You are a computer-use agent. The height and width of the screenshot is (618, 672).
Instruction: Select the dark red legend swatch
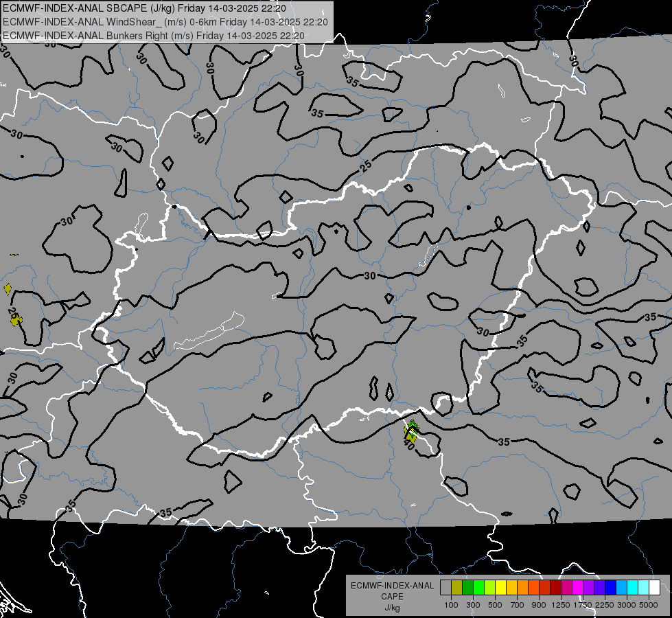(x=555, y=587)
